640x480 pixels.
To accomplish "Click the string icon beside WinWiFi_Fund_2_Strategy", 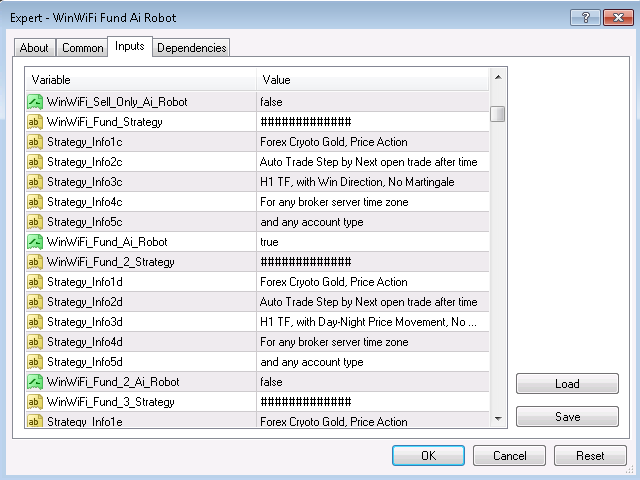I will point(35,262).
